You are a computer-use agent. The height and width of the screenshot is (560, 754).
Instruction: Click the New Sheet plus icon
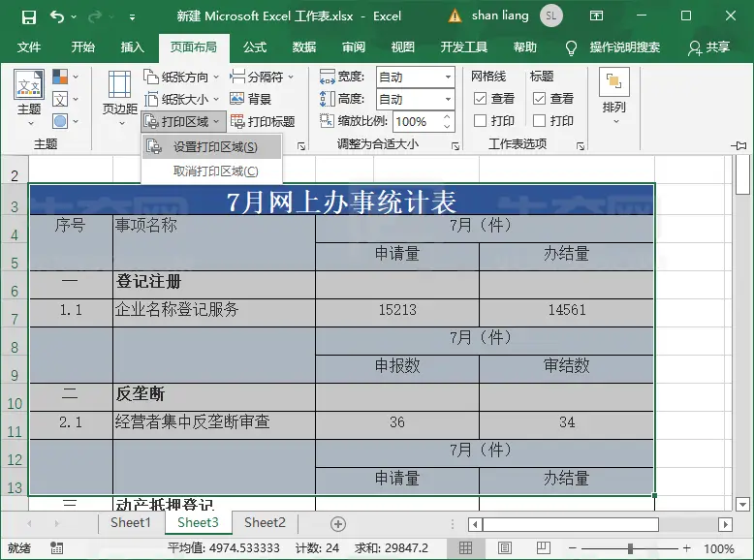[x=338, y=524]
